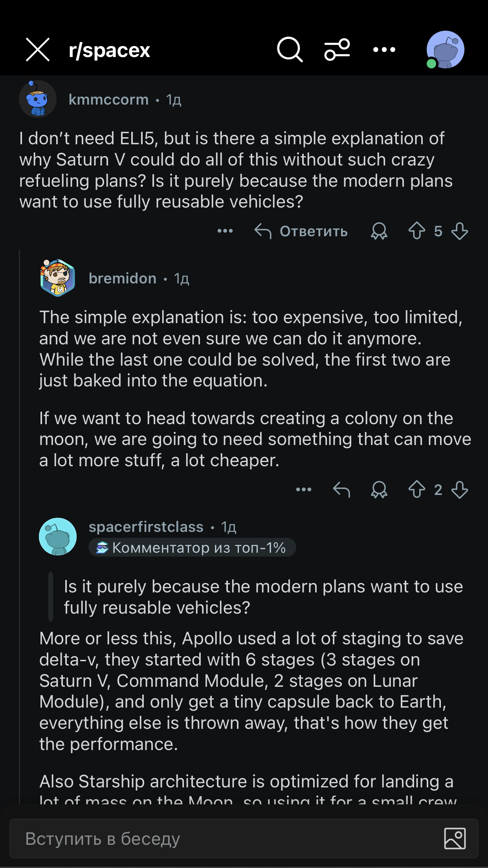488x868 pixels.
Task: Open the three-dot menu in header
Action: pyautogui.click(x=384, y=50)
